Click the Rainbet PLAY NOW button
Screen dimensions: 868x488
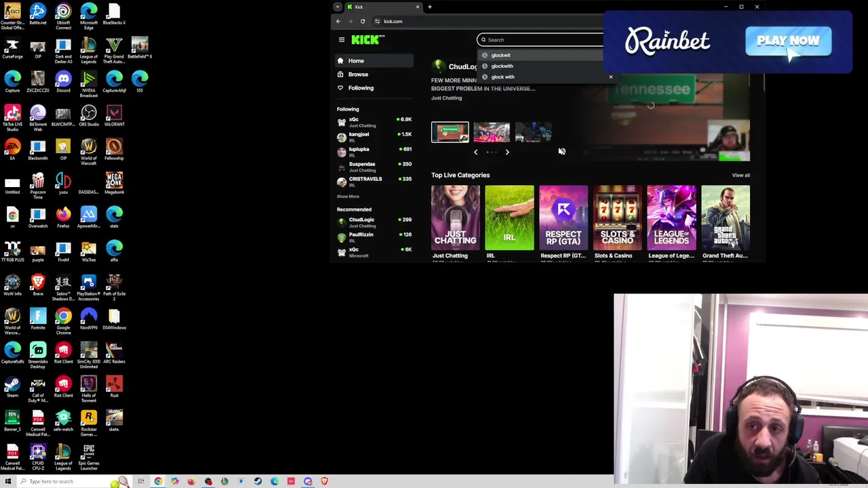pos(788,41)
